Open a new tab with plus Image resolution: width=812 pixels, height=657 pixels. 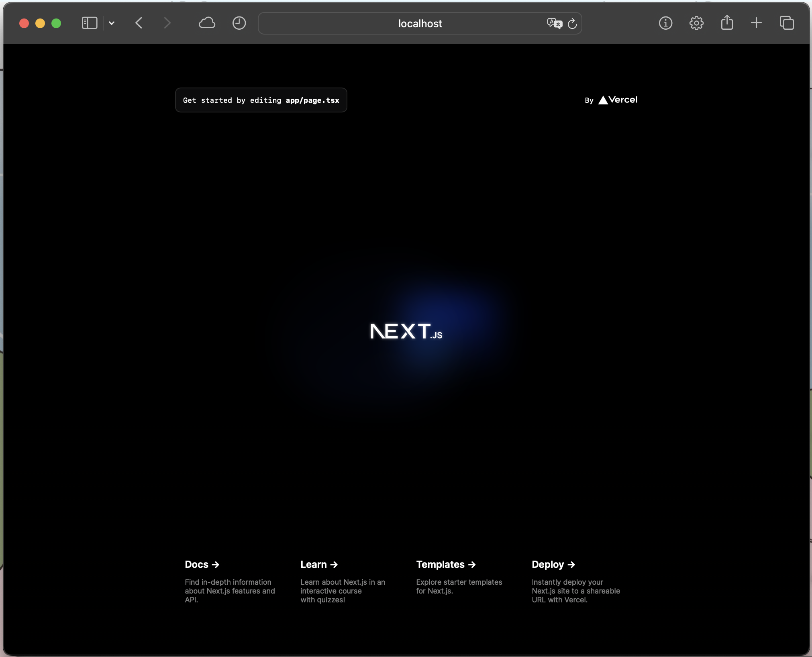756,23
